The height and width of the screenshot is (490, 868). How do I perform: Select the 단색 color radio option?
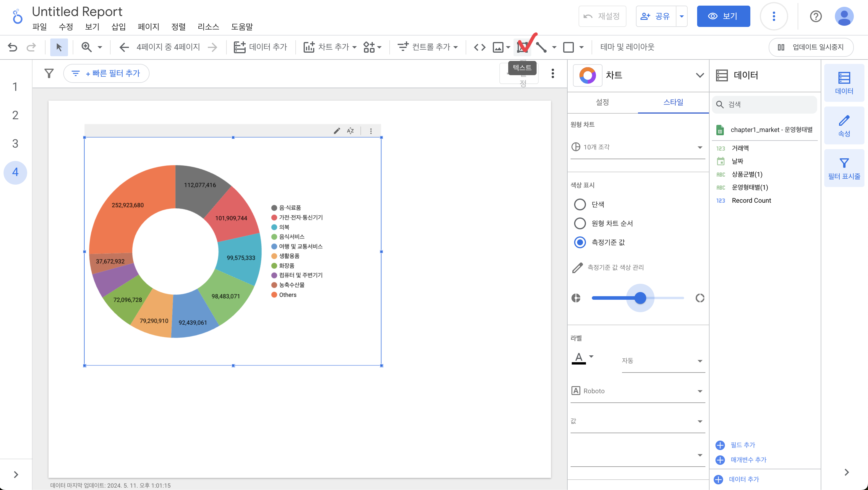click(x=579, y=204)
